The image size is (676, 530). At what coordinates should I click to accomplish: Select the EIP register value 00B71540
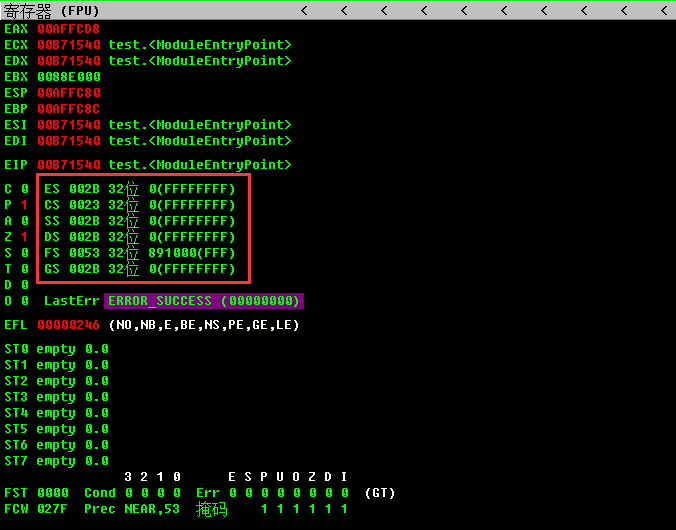69,165
